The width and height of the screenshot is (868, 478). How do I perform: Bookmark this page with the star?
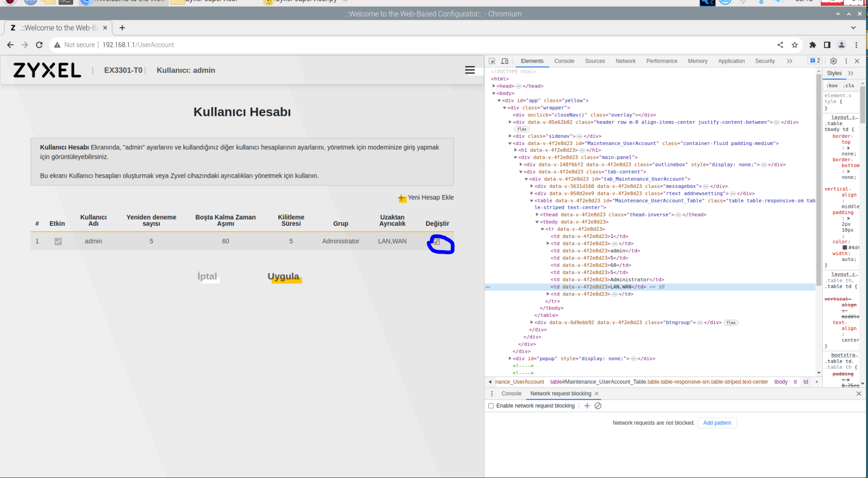coord(795,45)
